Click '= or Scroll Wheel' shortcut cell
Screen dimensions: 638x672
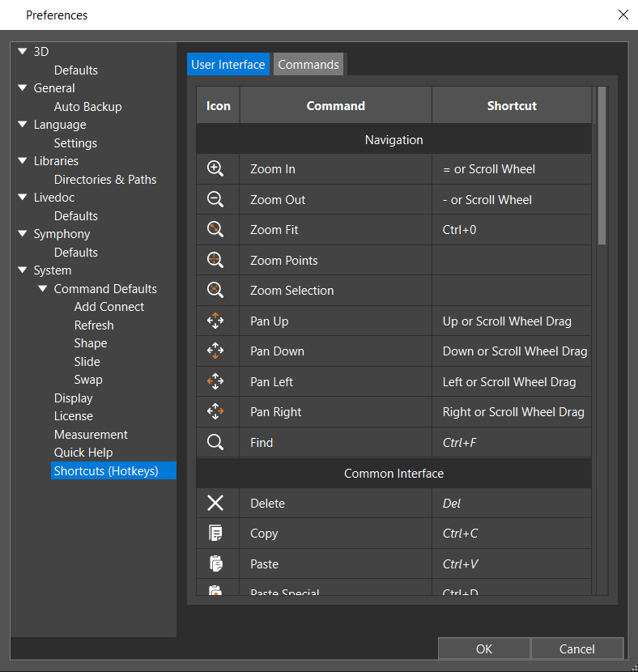[x=512, y=169]
